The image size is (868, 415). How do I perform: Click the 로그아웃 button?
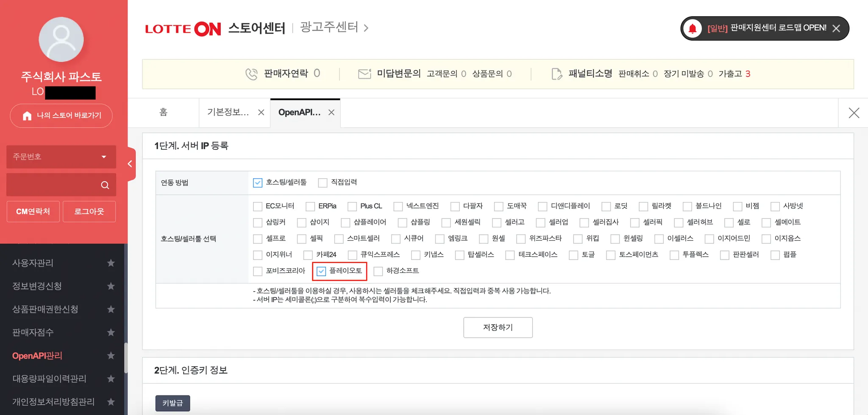pyautogui.click(x=89, y=211)
